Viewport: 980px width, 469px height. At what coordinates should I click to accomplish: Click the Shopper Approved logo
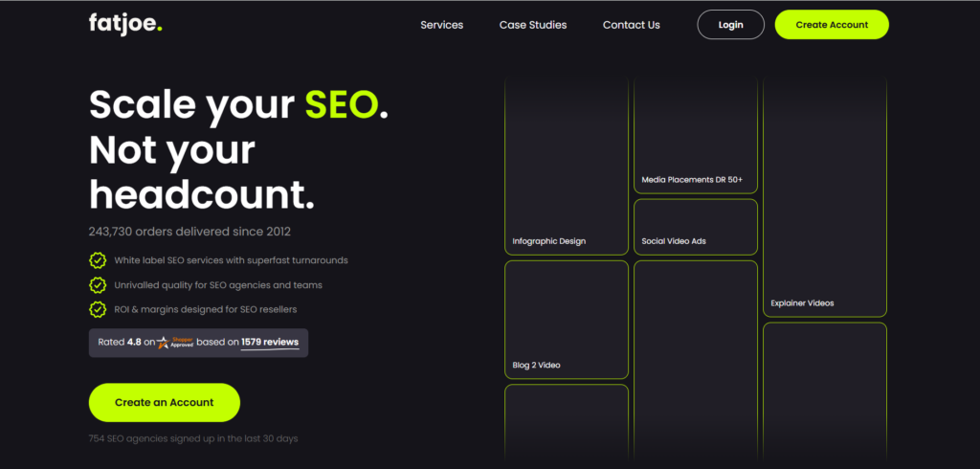176,343
